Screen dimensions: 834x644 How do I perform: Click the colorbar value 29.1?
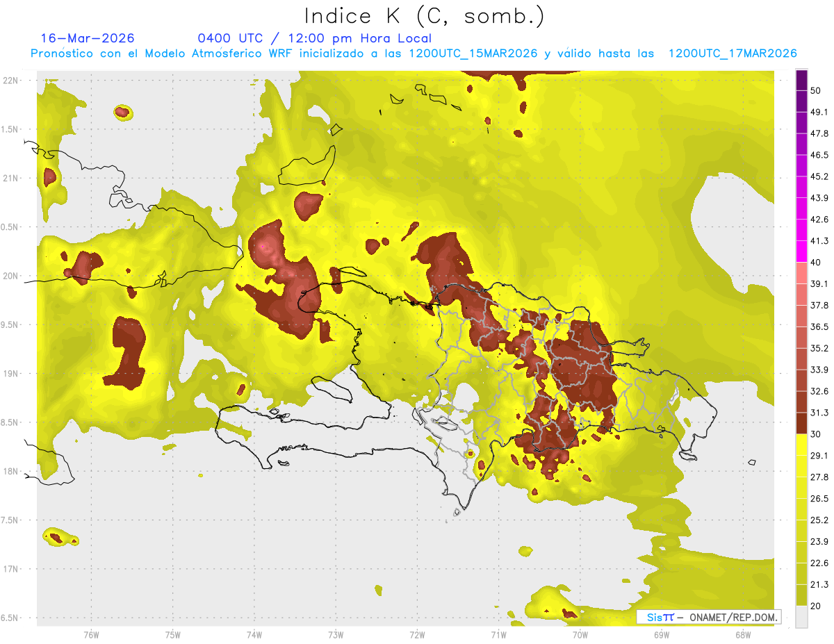pos(819,455)
